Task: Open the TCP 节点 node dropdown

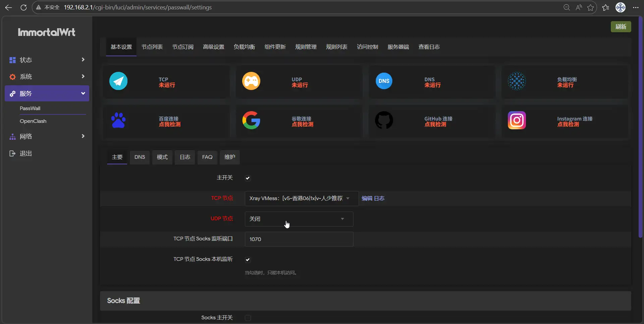Action: 301,198
